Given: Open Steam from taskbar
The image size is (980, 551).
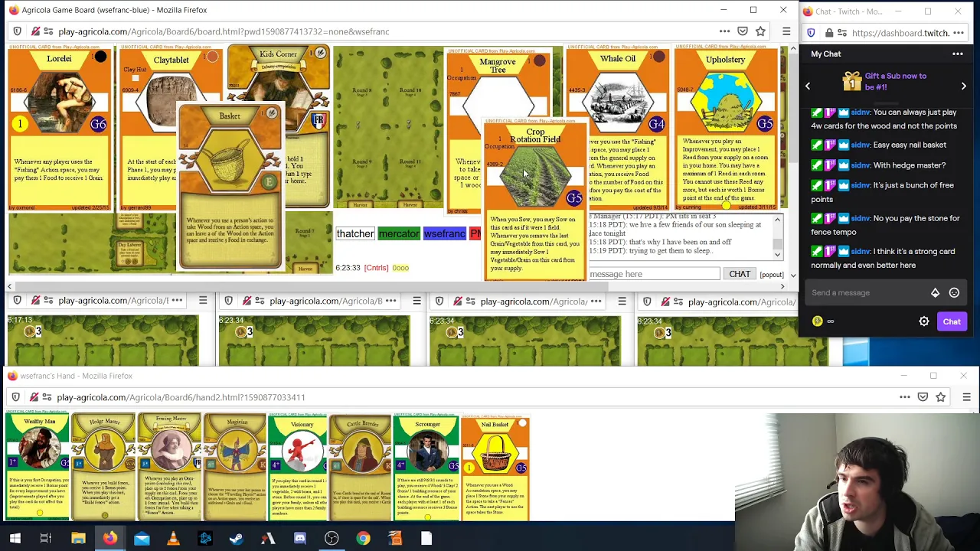Looking at the screenshot, I should point(237,539).
